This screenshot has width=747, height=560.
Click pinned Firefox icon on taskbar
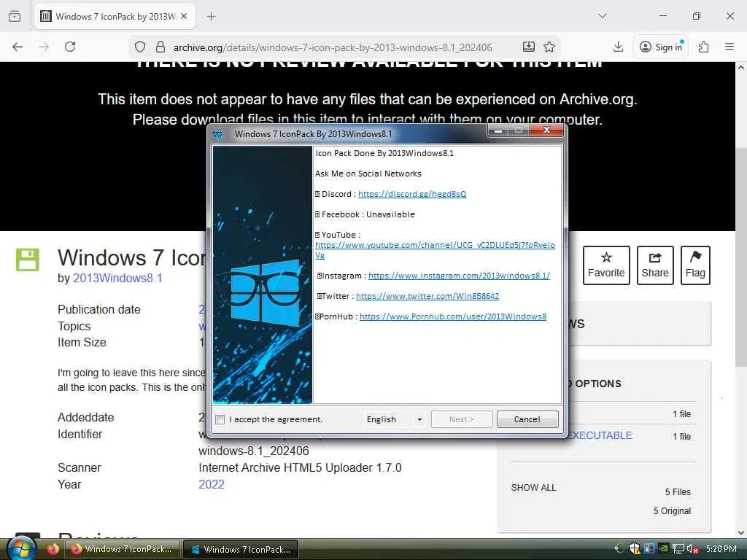[53, 549]
